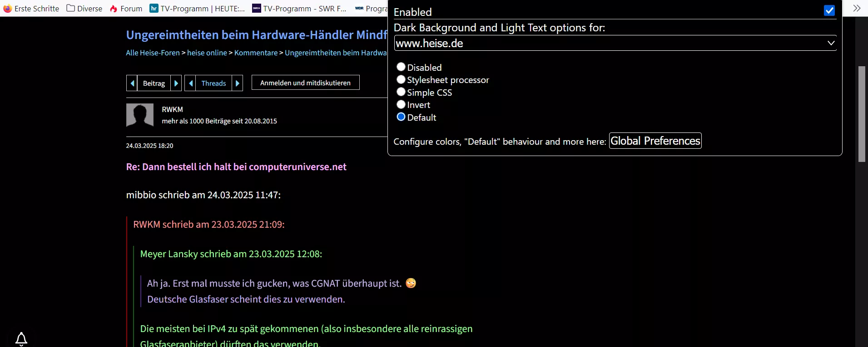Select the Stylesheet processor radio option
868x347 pixels.
401,80
